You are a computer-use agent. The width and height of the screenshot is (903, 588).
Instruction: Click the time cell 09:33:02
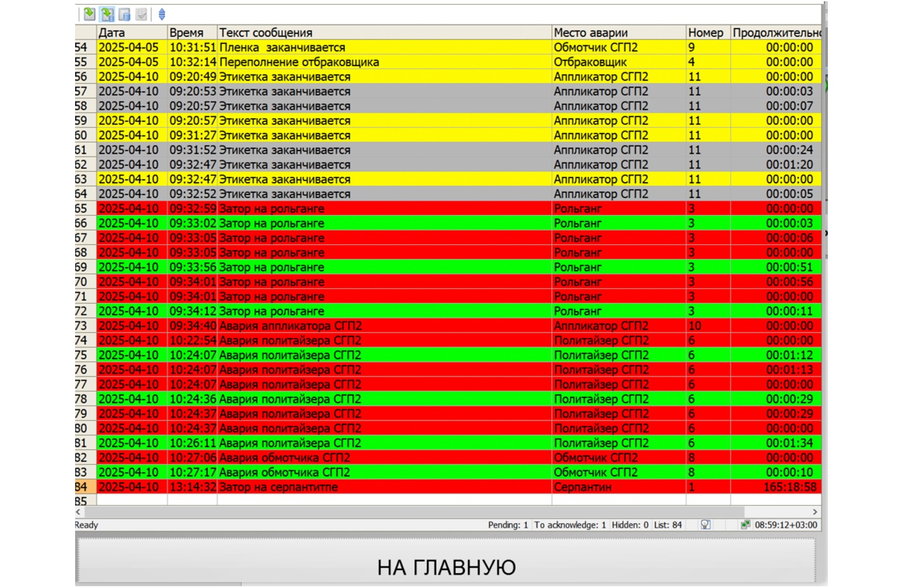tap(193, 224)
